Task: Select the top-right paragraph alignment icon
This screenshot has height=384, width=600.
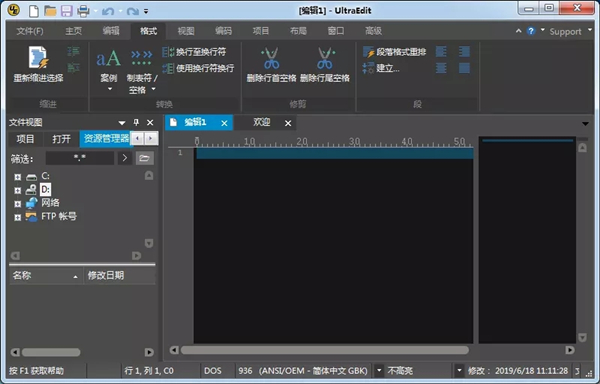Action: click(464, 52)
